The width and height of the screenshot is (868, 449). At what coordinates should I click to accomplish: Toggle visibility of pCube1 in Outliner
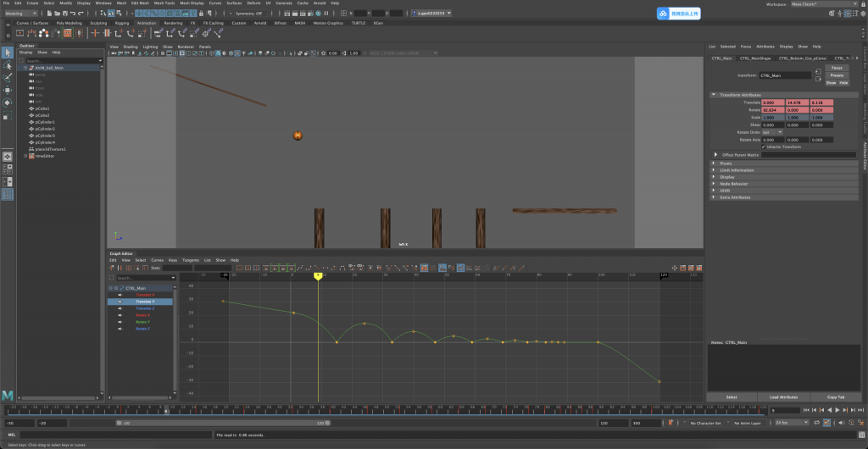point(31,109)
